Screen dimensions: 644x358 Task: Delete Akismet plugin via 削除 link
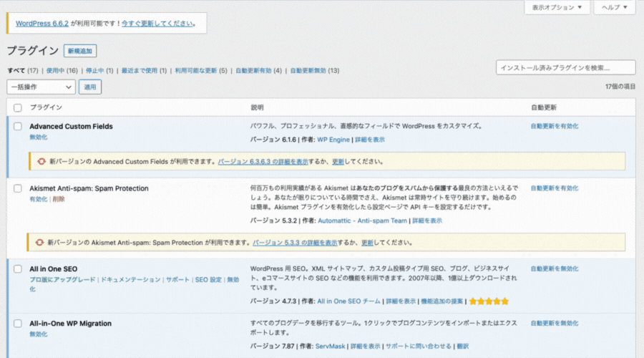point(59,199)
